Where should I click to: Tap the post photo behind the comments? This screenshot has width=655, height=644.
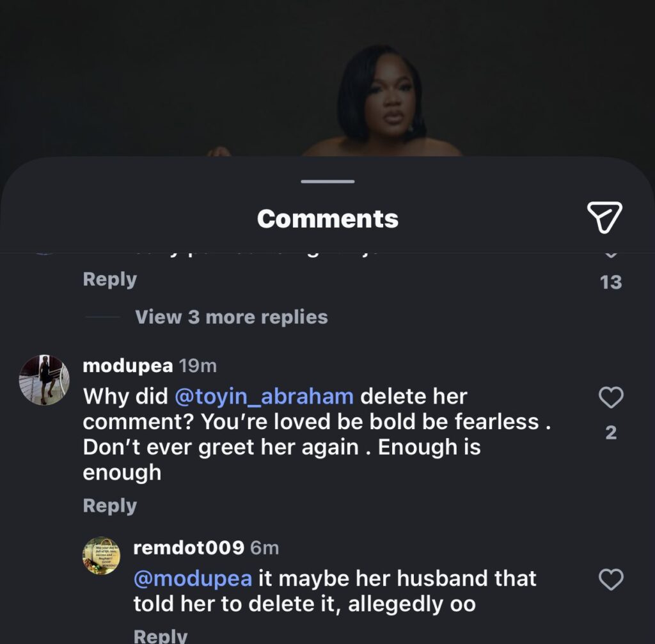pyautogui.click(x=381, y=96)
